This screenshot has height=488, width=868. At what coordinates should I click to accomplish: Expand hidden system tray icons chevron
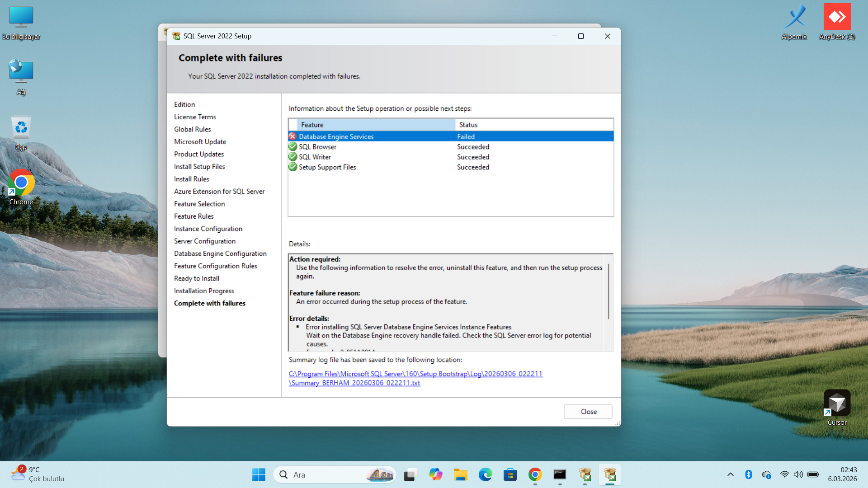pos(730,474)
